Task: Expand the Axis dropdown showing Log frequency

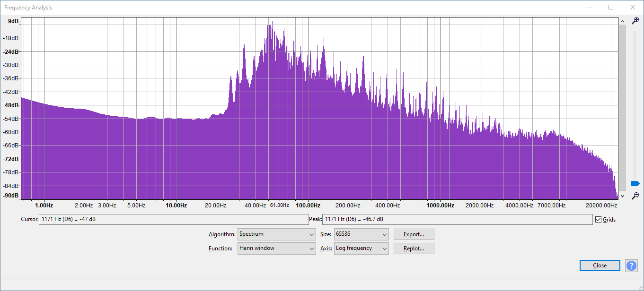Action: coord(361,248)
